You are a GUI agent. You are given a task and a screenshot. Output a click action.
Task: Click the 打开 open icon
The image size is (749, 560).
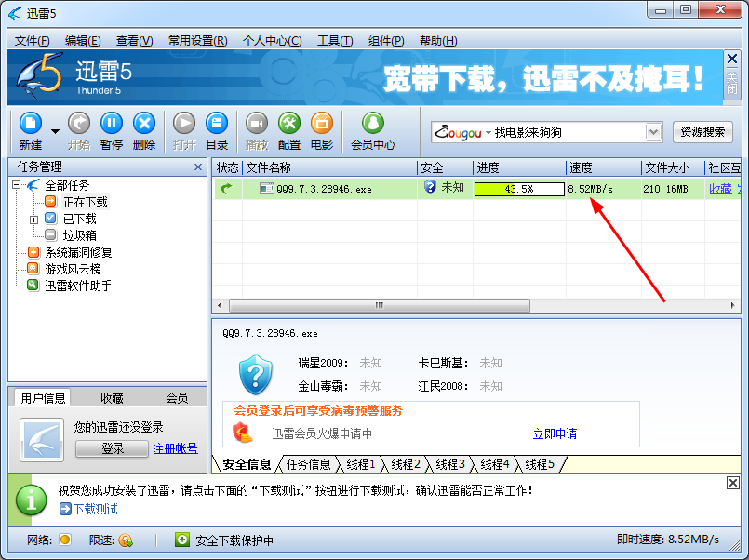(184, 124)
